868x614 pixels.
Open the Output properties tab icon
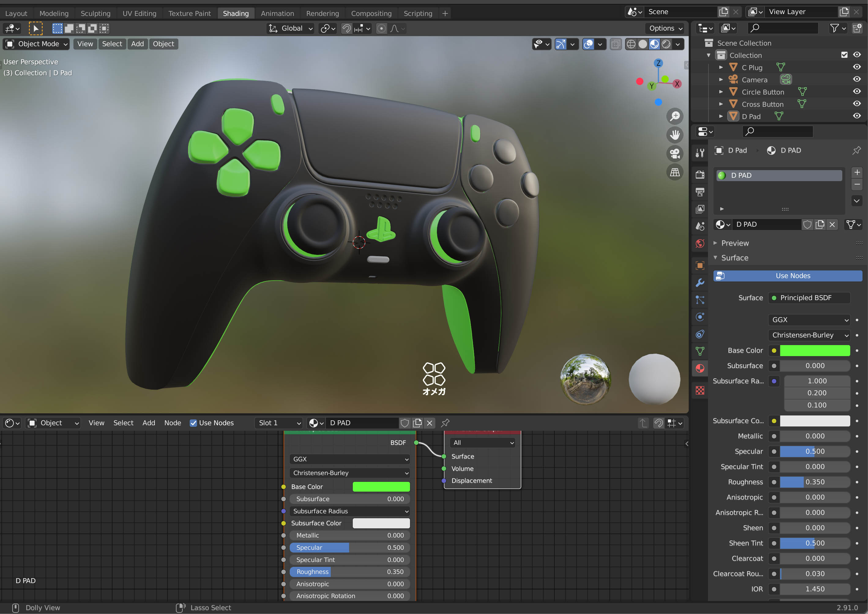[700, 192]
